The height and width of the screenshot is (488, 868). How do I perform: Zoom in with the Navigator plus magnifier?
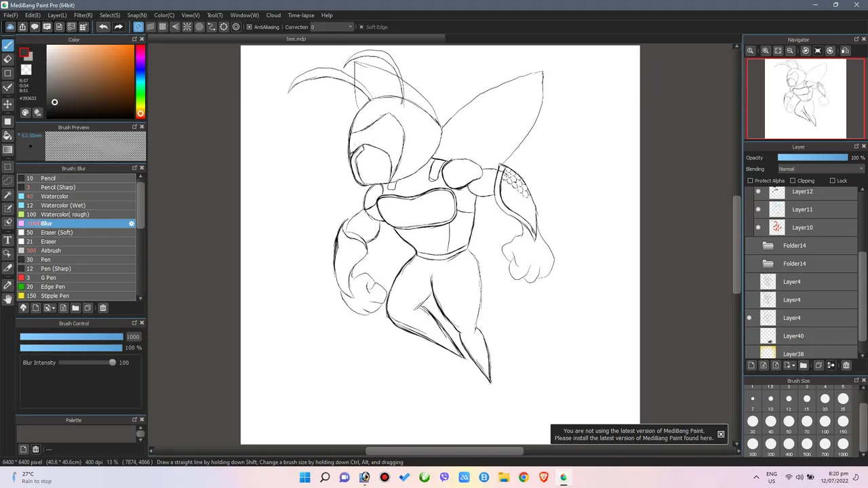click(766, 51)
